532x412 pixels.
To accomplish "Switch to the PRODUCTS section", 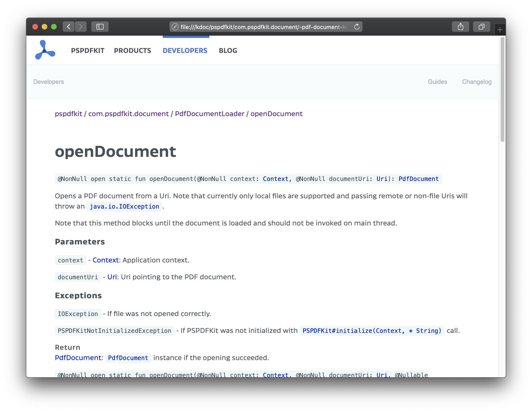I will pyautogui.click(x=133, y=50).
